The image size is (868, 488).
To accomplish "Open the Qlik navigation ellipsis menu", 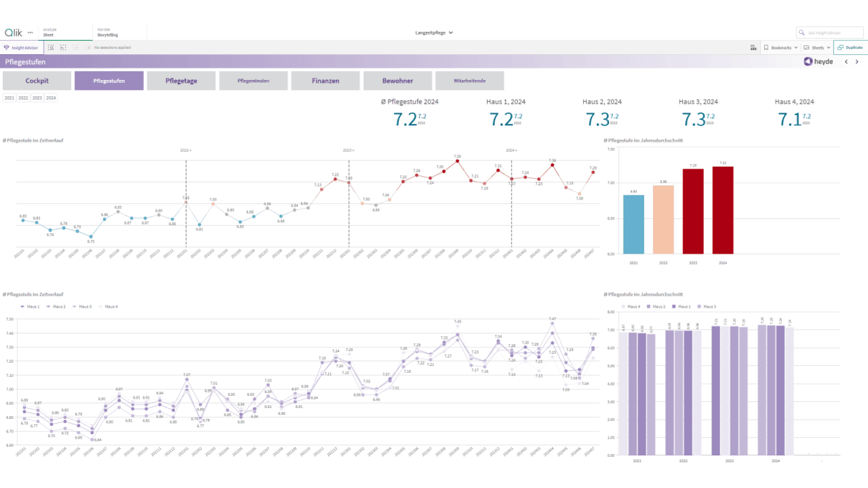I will tap(30, 33).
